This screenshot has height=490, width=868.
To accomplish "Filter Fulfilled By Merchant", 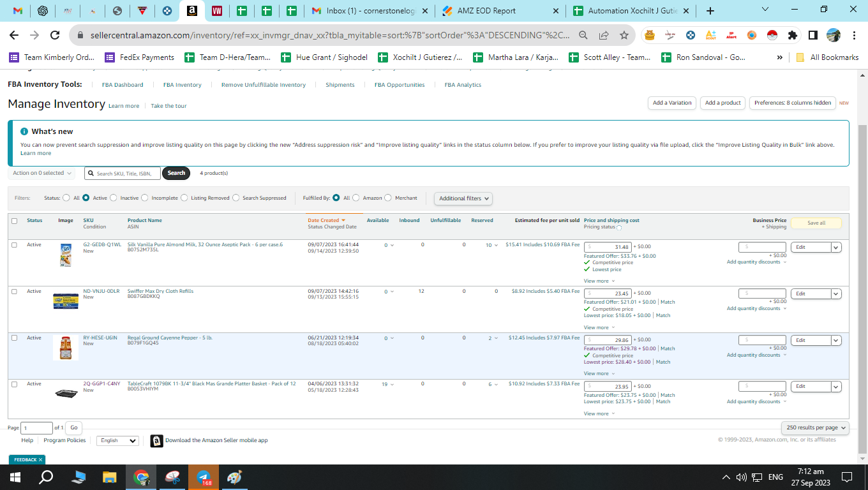I will 388,198.
